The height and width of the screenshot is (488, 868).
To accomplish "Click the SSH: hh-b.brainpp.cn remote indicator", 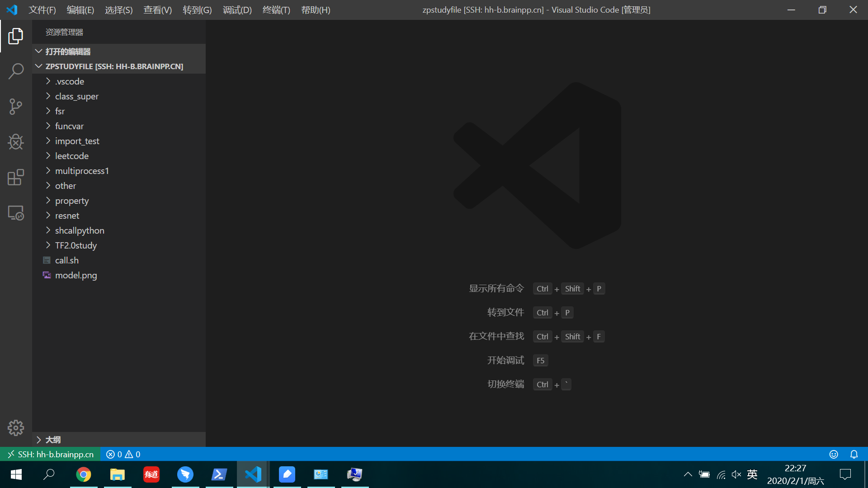I will [51, 454].
